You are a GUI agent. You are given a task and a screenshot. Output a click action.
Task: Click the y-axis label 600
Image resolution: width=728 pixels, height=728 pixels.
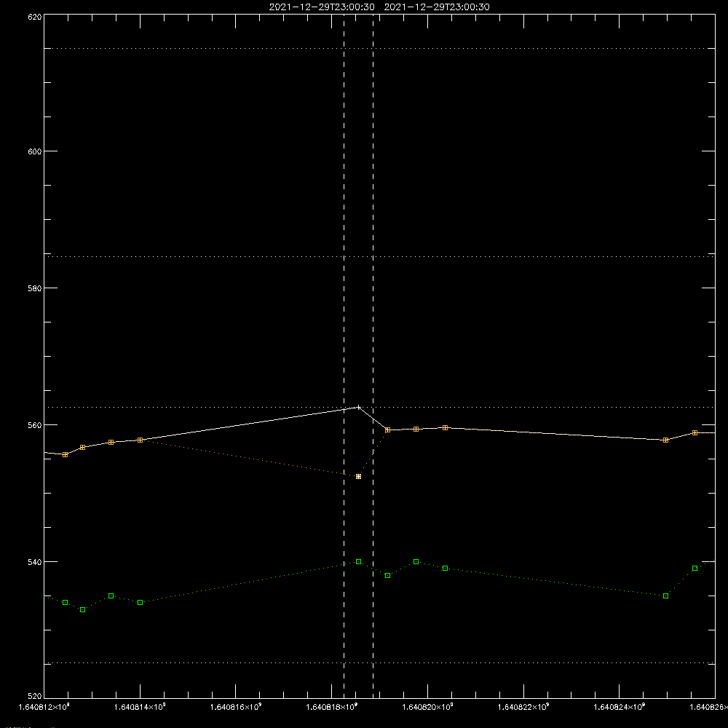coord(35,151)
